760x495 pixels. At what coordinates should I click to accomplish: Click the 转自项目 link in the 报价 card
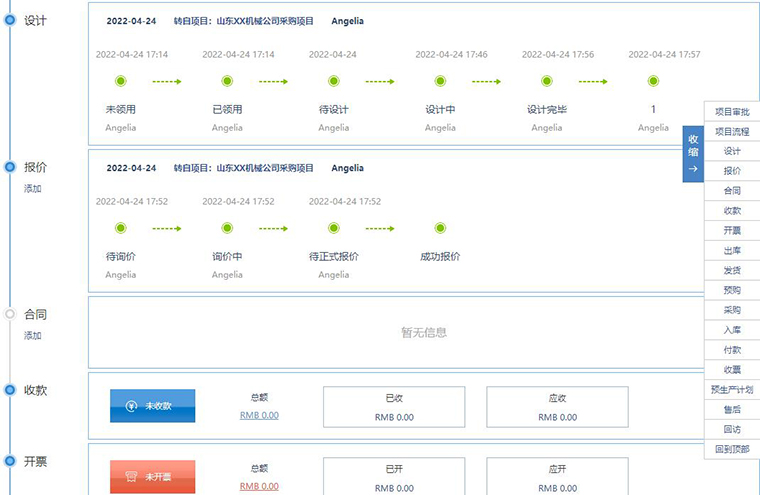244,168
